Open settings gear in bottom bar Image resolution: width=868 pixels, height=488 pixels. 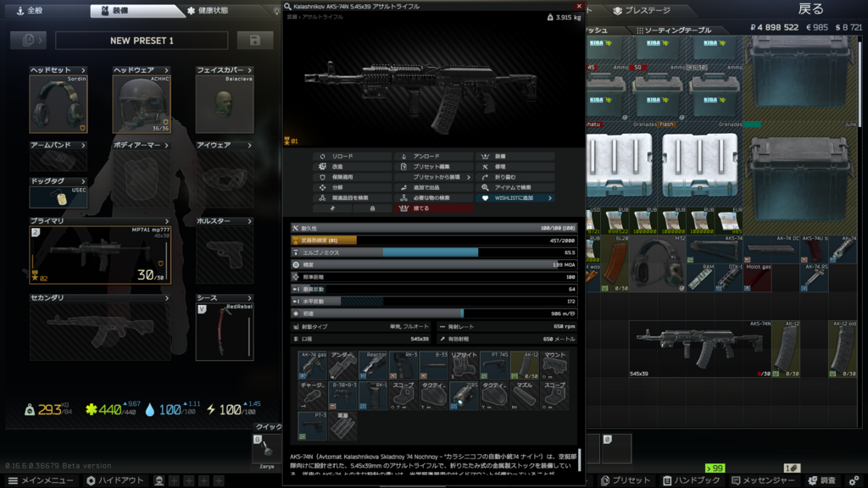854,480
